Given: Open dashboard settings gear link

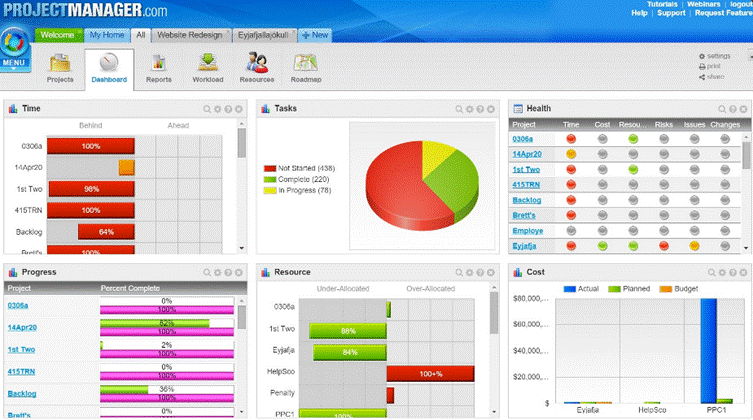Looking at the screenshot, I should coord(715,56).
